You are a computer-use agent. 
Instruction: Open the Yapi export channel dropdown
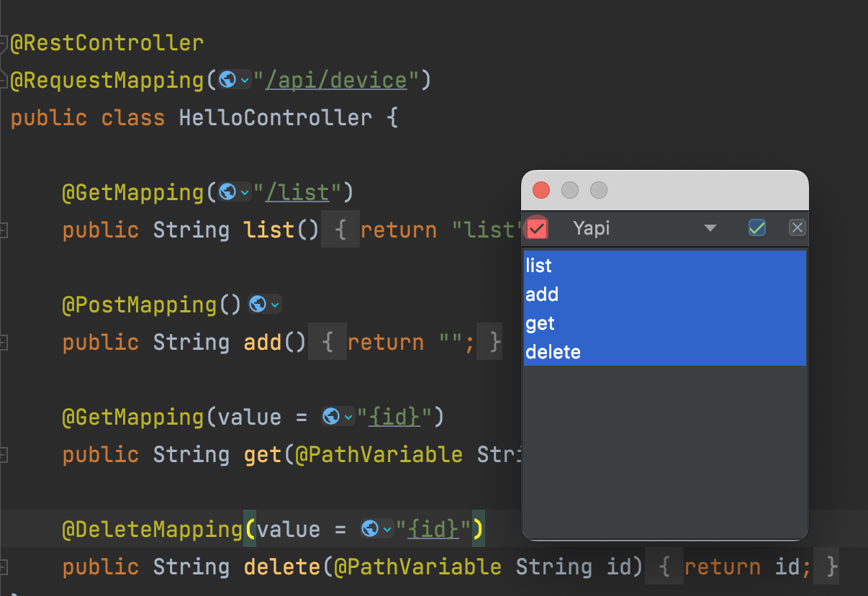(x=645, y=228)
